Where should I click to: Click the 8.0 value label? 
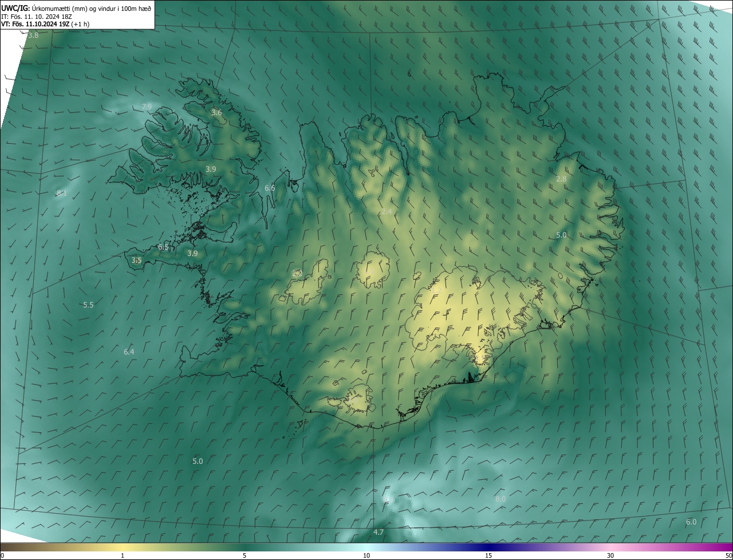(x=501, y=499)
